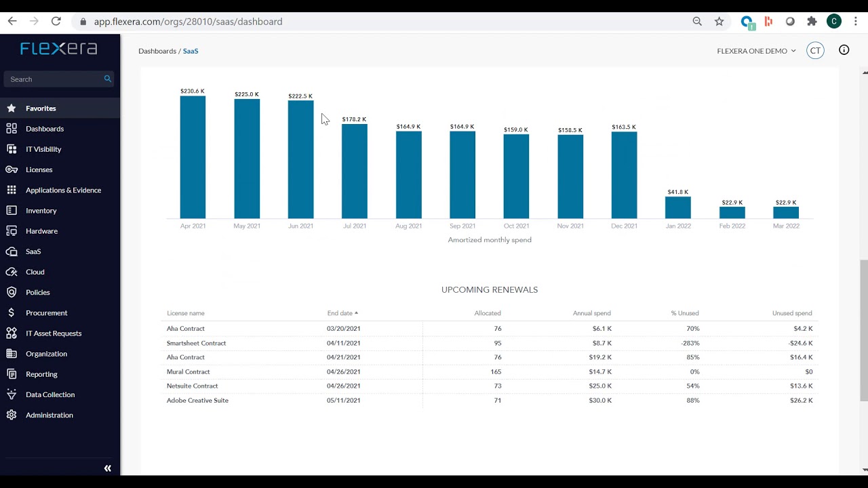Click the -283% unused value
The width and height of the screenshot is (868, 488).
pos(690,343)
